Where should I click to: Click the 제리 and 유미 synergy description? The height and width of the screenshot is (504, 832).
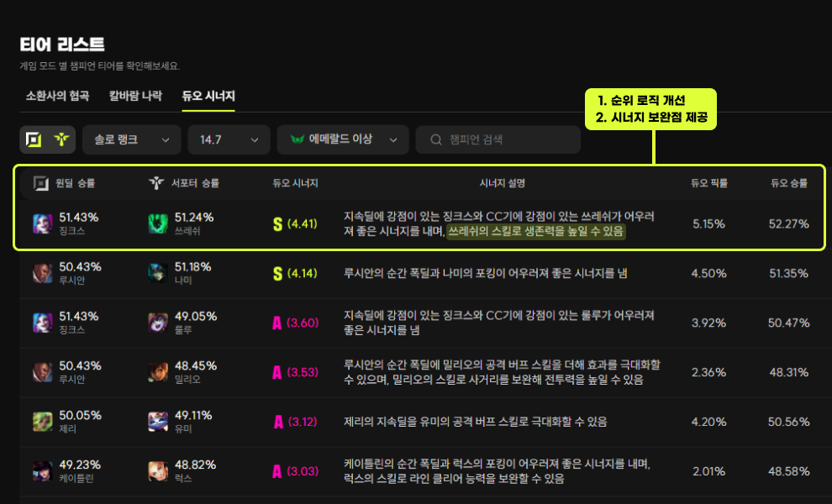tap(476, 422)
